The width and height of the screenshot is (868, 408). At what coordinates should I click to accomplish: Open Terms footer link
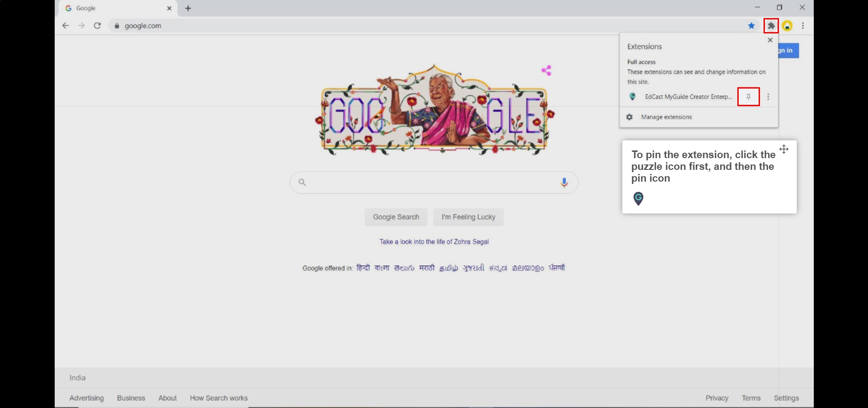coord(751,398)
